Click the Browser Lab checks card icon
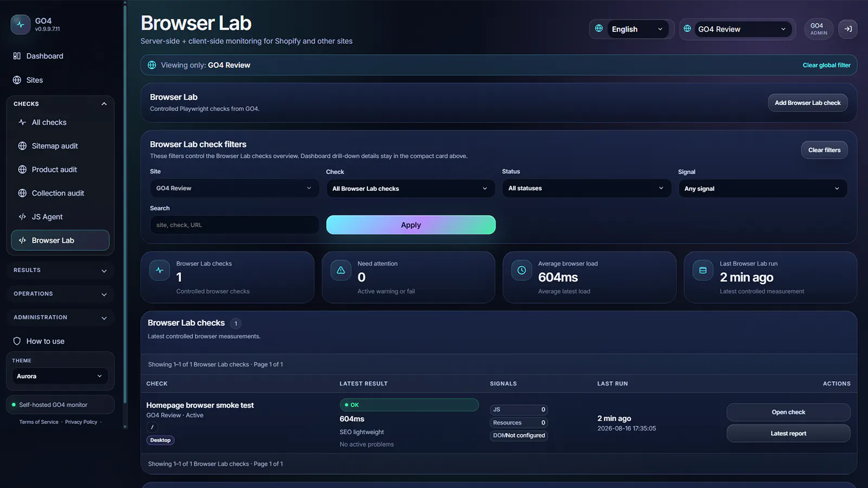The image size is (868, 488). click(159, 270)
